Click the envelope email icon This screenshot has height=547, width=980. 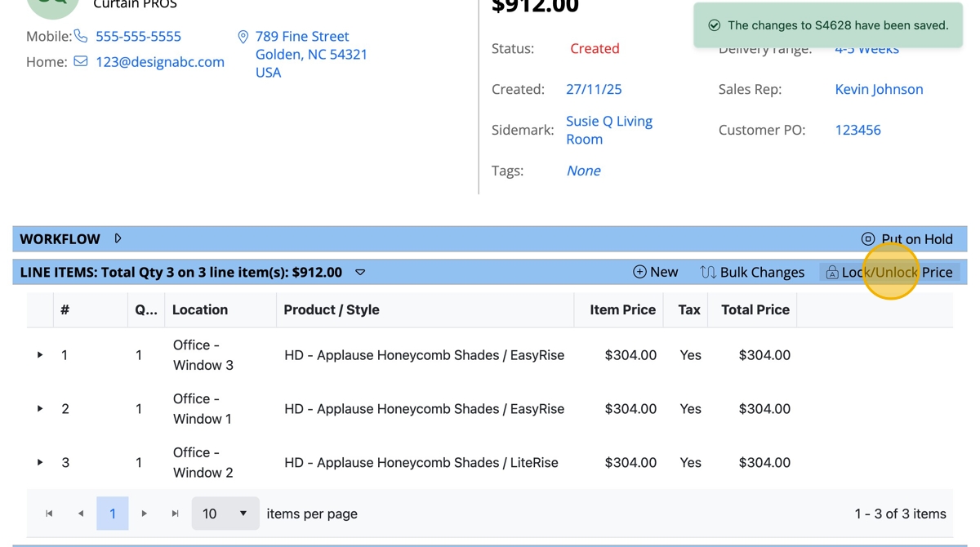(x=81, y=61)
